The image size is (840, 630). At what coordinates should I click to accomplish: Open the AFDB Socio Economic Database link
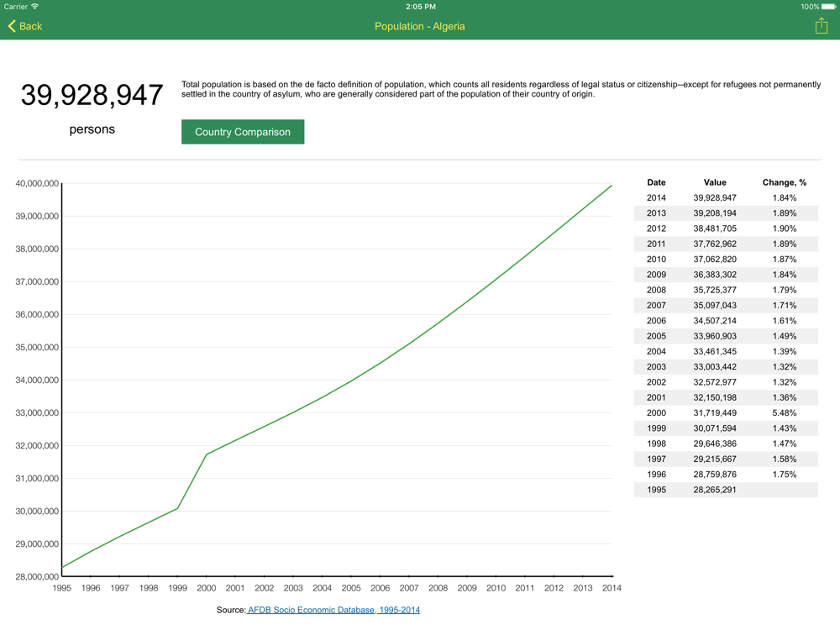(333, 610)
